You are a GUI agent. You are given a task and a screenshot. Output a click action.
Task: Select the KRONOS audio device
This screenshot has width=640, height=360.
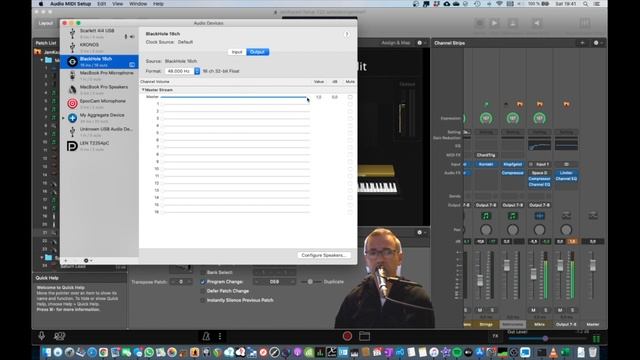click(99, 48)
